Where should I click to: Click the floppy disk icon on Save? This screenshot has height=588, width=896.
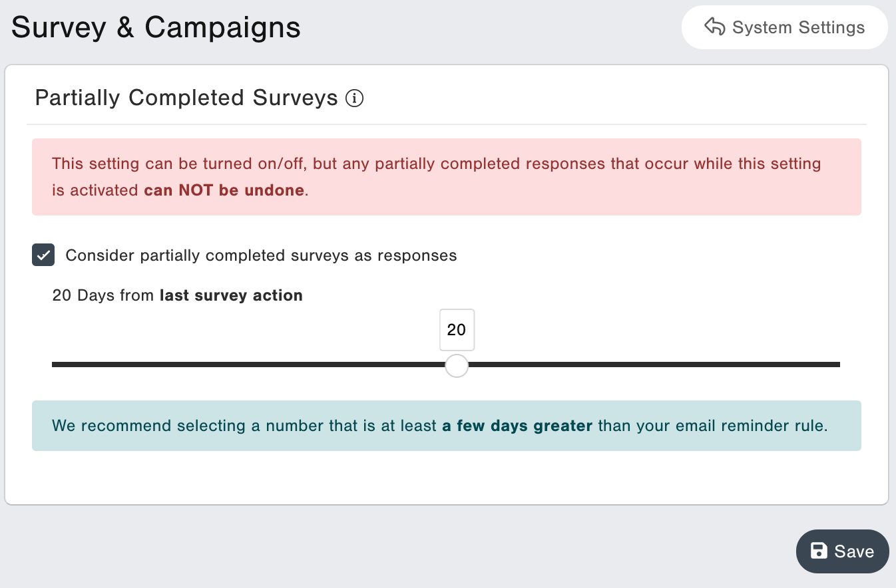(x=818, y=551)
